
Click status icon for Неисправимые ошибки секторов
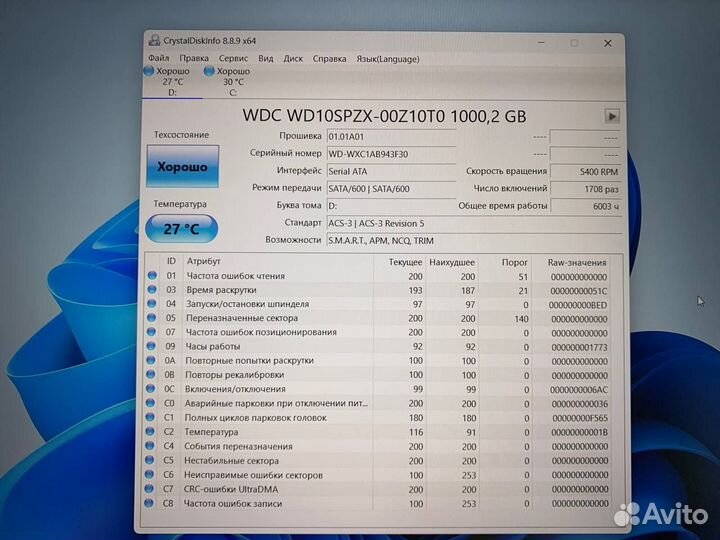pyautogui.click(x=149, y=474)
